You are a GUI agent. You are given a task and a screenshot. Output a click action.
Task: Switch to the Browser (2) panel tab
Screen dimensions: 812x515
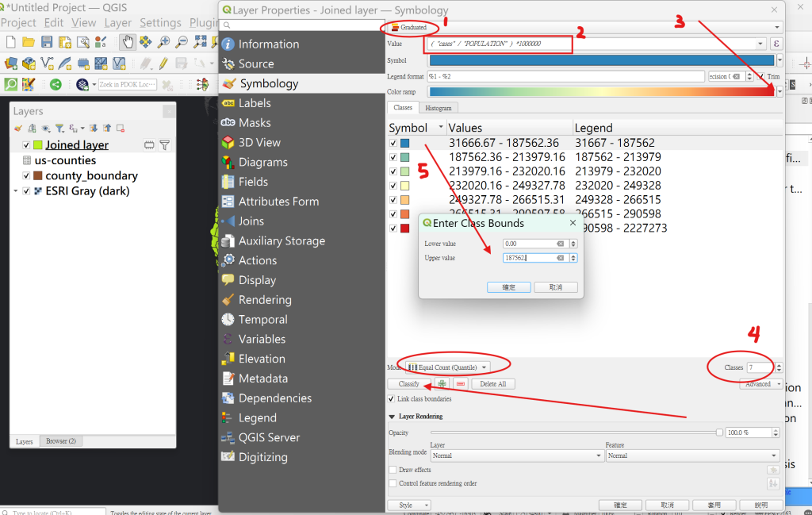(x=60, y=441)
